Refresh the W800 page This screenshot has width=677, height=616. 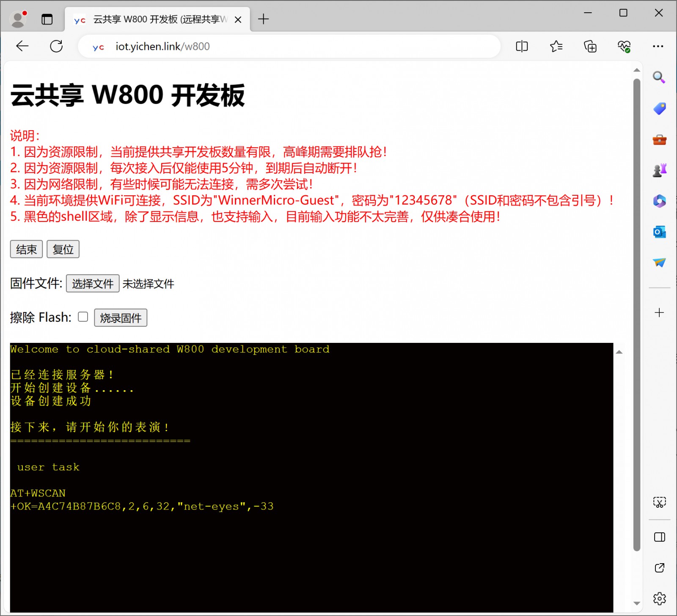point(56,46)
